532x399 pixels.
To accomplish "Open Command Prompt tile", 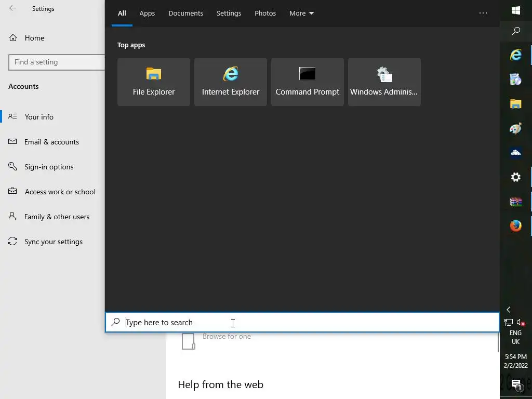I will [x=308, y=82].
